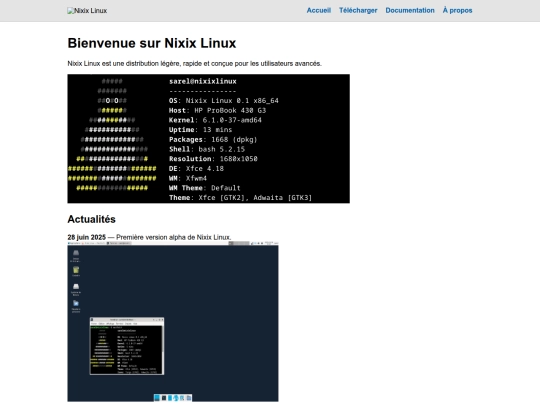
Task: Click the bottom dock in the desktop screenshot
Action: (x=173, y=398)
